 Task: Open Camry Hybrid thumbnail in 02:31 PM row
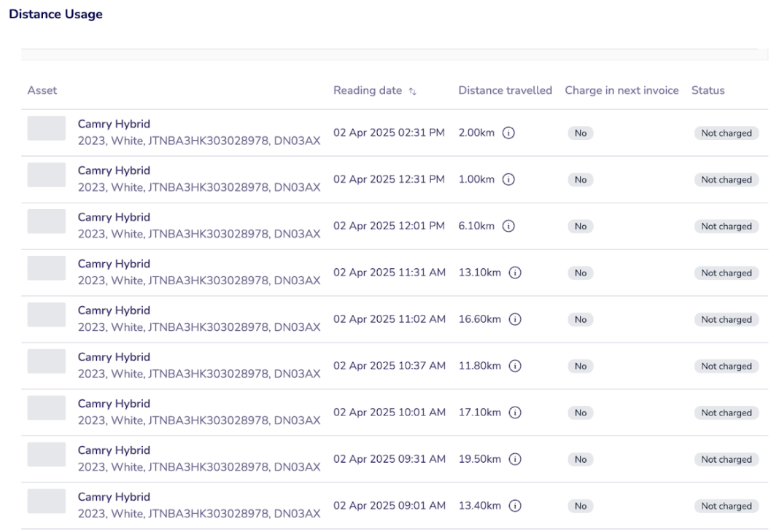tap(47, 128)
